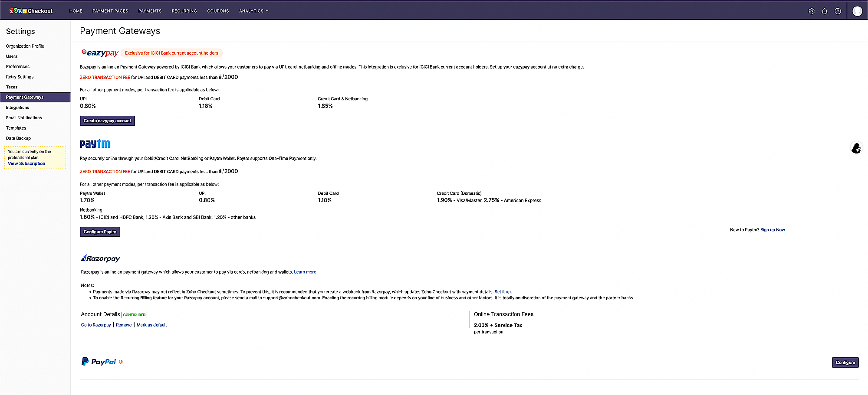Click Create eazypay account button
The image size is (868, 395).
(x=107, y=121)
